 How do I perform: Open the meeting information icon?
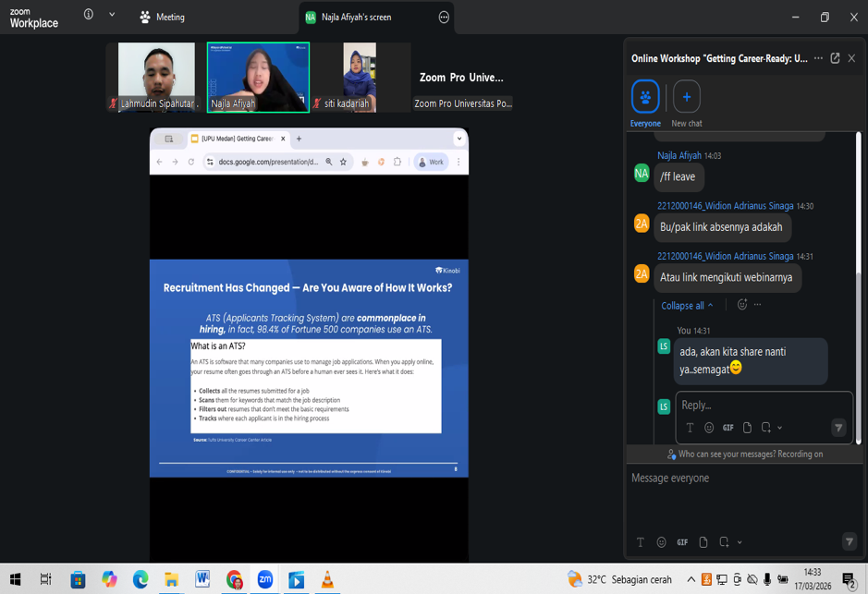[x=89, y=15]
